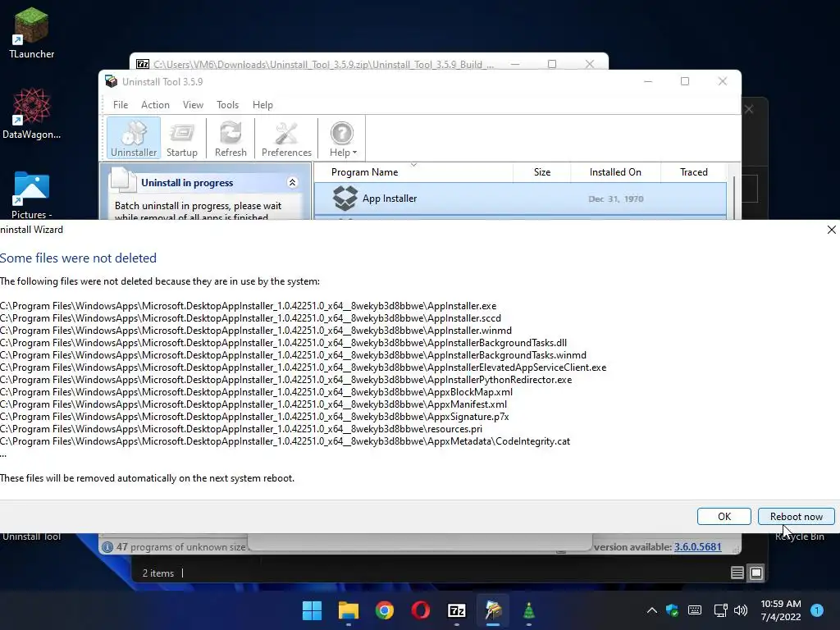Click the AppInstaller.exe file path line
The height and width of the screenshot is (630, 840).
click(248, 306)
